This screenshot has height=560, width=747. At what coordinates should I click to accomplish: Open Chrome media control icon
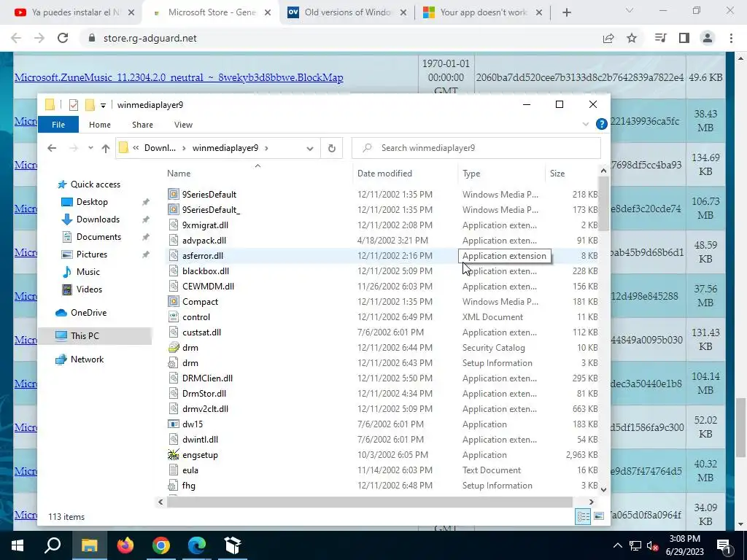(660, 38)
